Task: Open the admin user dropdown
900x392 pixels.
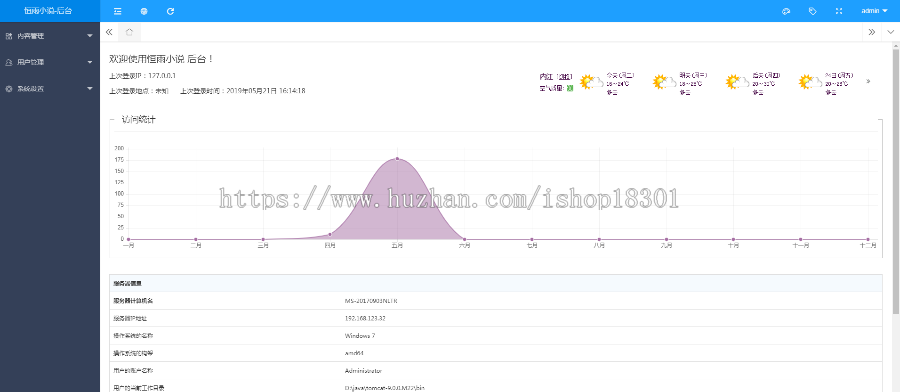Action: 875,11
